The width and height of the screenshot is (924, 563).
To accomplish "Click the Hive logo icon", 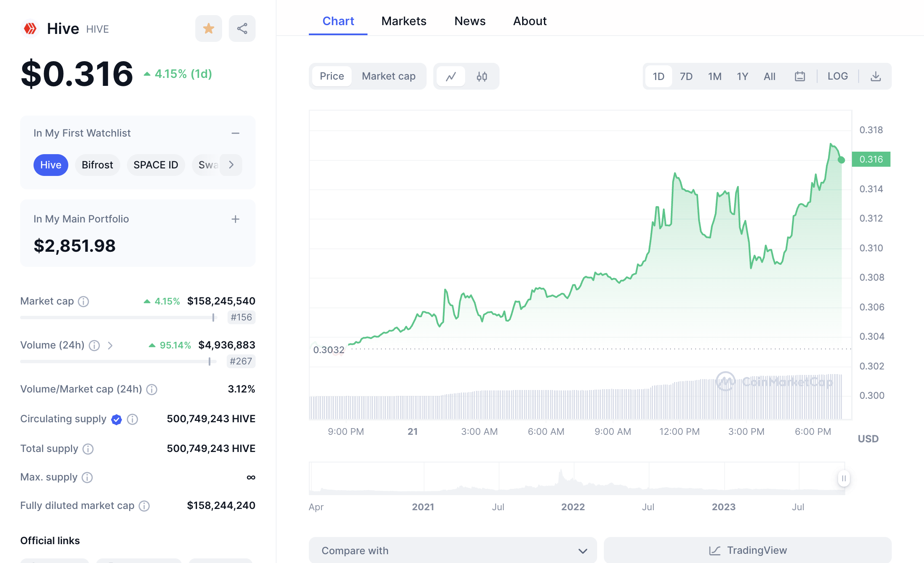I will (30, 28).
